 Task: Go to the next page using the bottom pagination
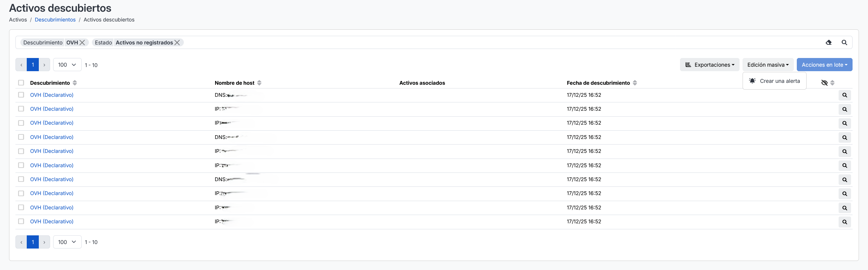coord(44,242)
